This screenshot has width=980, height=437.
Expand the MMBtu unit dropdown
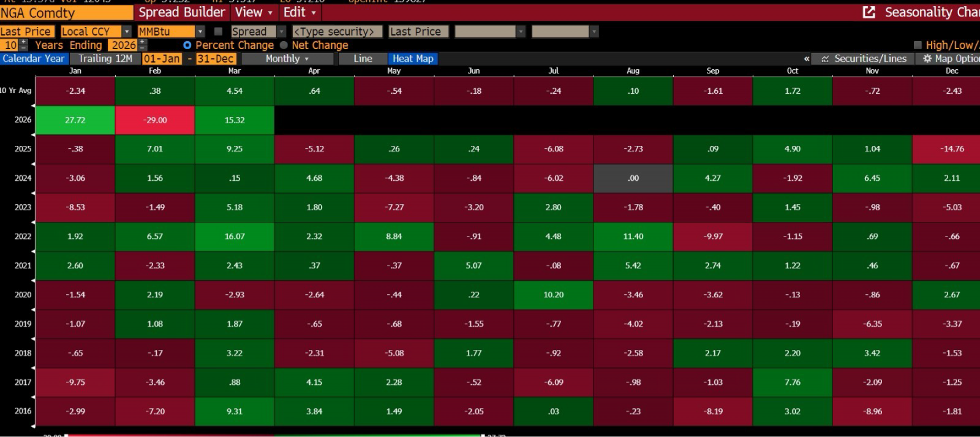point(200,31)
